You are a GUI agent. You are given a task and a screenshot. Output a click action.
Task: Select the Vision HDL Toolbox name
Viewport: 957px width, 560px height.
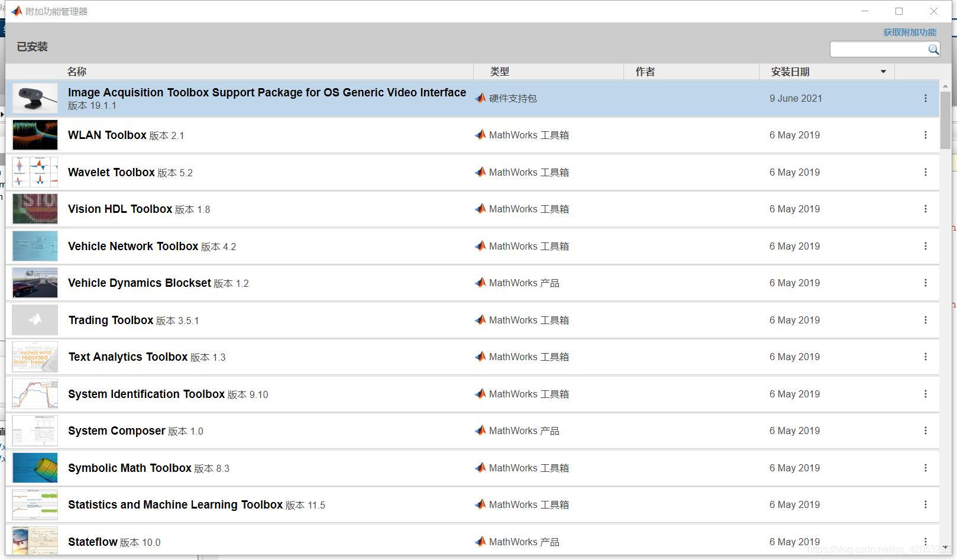coord(120,209)
